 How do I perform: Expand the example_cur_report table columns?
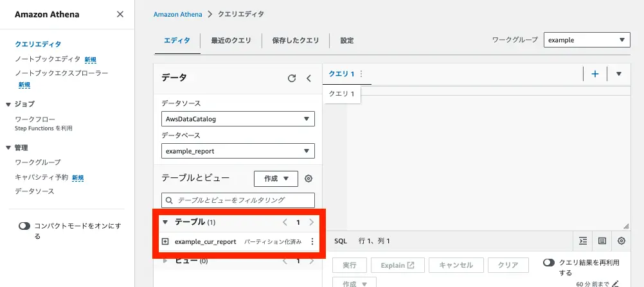coord(165,242)
